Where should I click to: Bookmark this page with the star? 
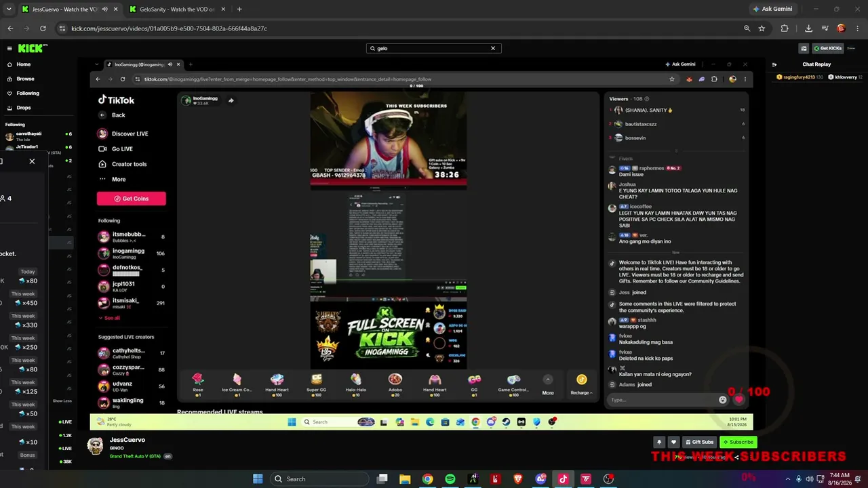[x=762, y=28]
